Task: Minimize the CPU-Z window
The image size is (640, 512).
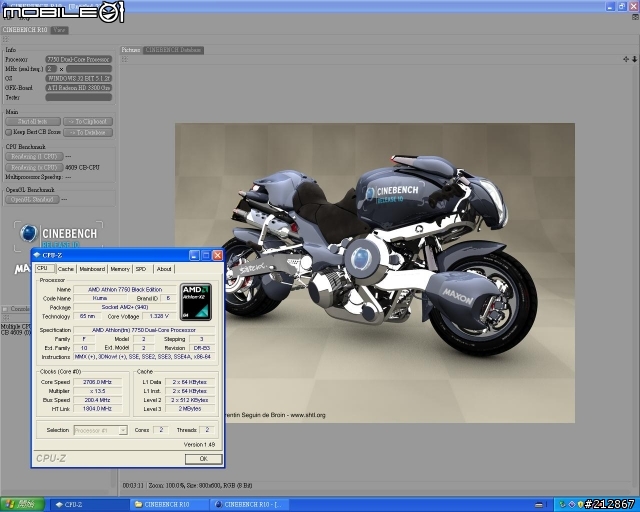Action: (194, 256)
